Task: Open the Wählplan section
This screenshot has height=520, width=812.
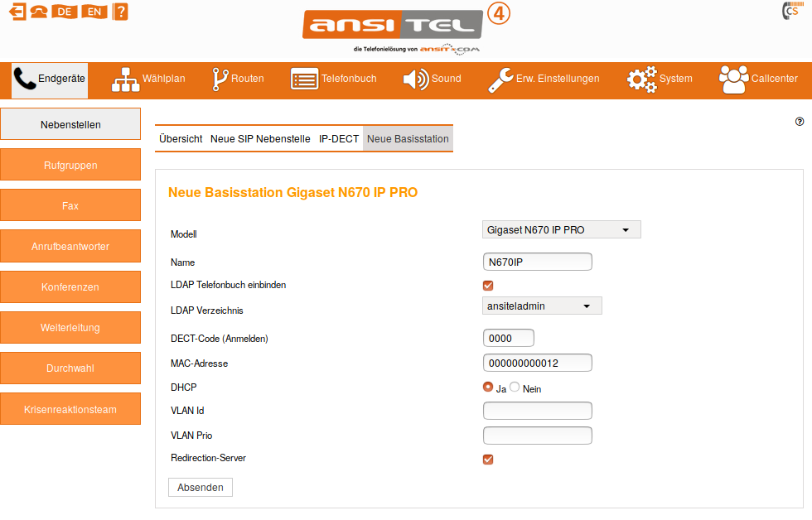Action: point(148,79)
